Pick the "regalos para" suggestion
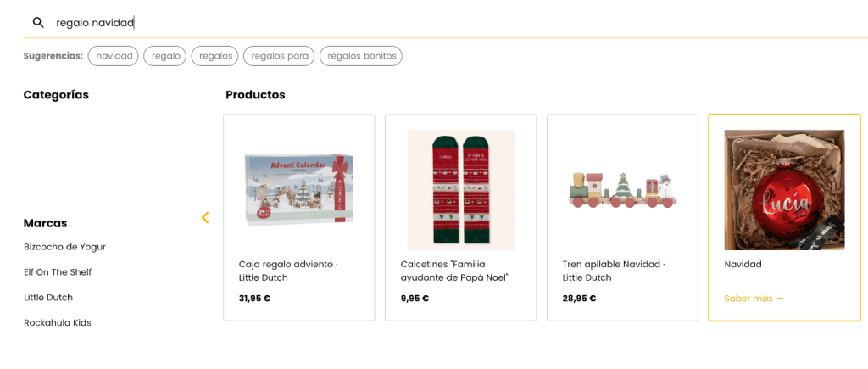This screenshot has width=868, height=369. pos(279,56)
